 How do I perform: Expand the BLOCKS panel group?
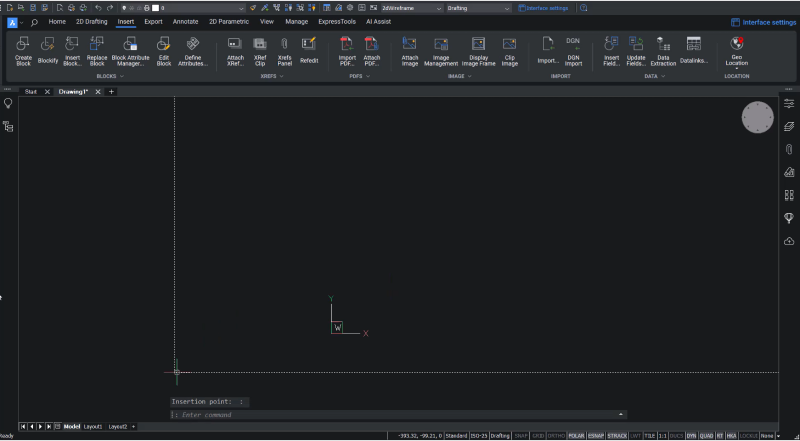(110, 76)
